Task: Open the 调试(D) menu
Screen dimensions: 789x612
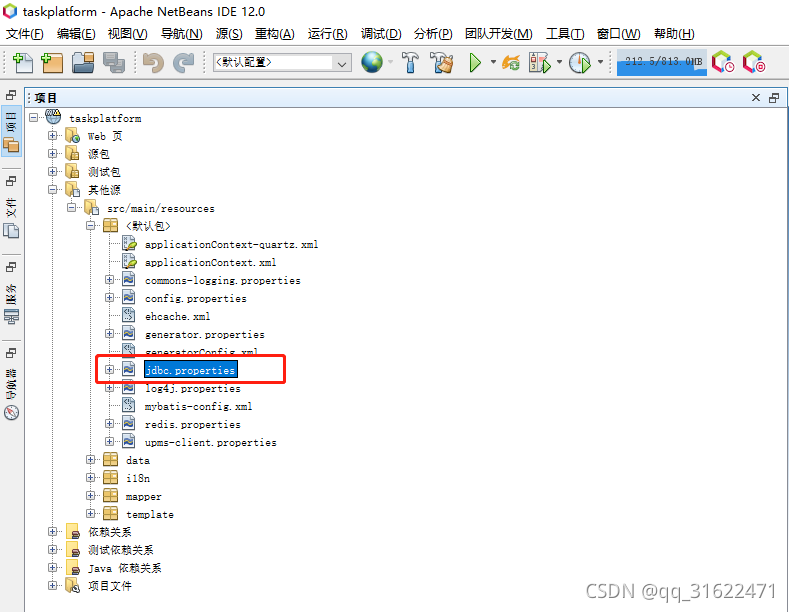Action: tap(381, 34)
